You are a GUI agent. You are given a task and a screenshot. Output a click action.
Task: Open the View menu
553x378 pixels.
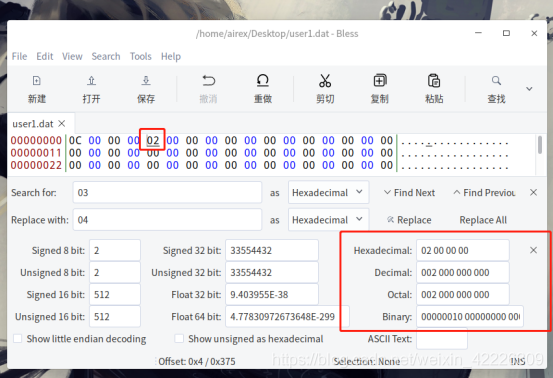point(72,56)
